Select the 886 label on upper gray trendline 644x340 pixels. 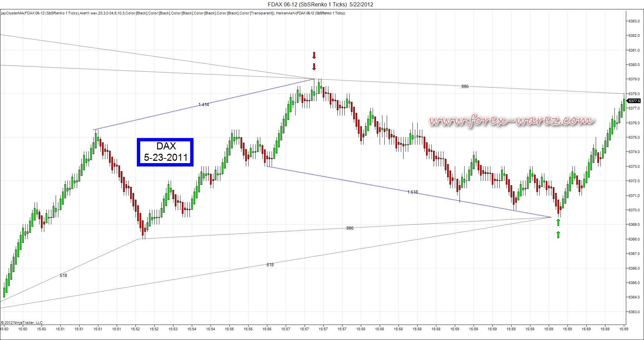[x=465, y=86]
